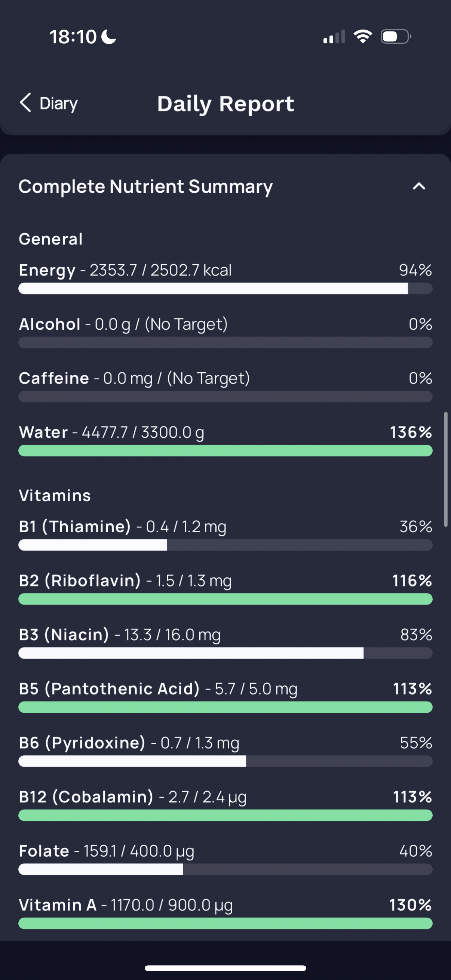Open the B1 (Thiamine) entry
The width and height of the screenshot is (451, 980).
[225, 534]
